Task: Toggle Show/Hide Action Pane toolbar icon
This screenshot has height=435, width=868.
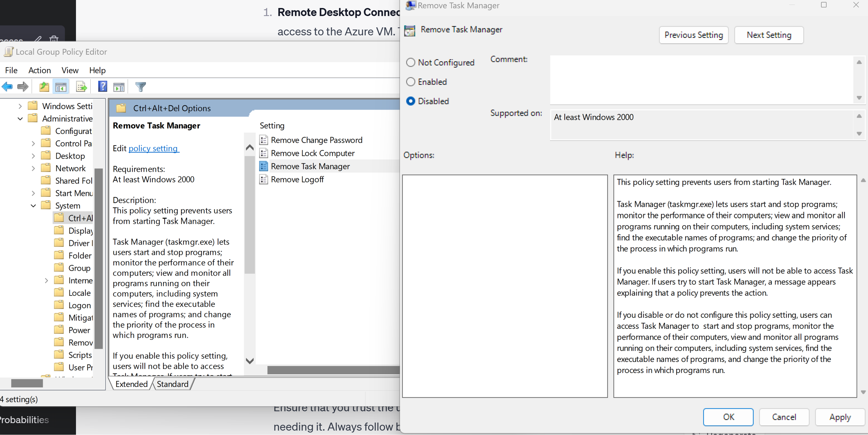Action: 119,87
